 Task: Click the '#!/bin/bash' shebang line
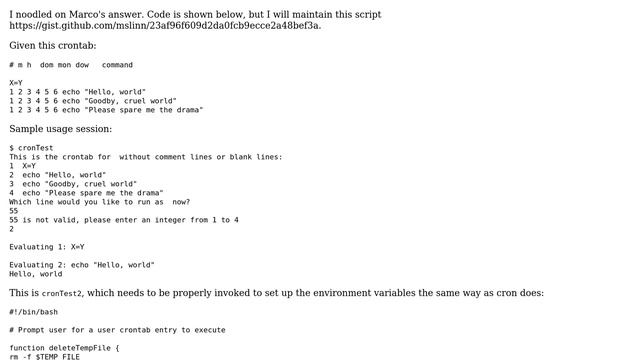point(33,312)
